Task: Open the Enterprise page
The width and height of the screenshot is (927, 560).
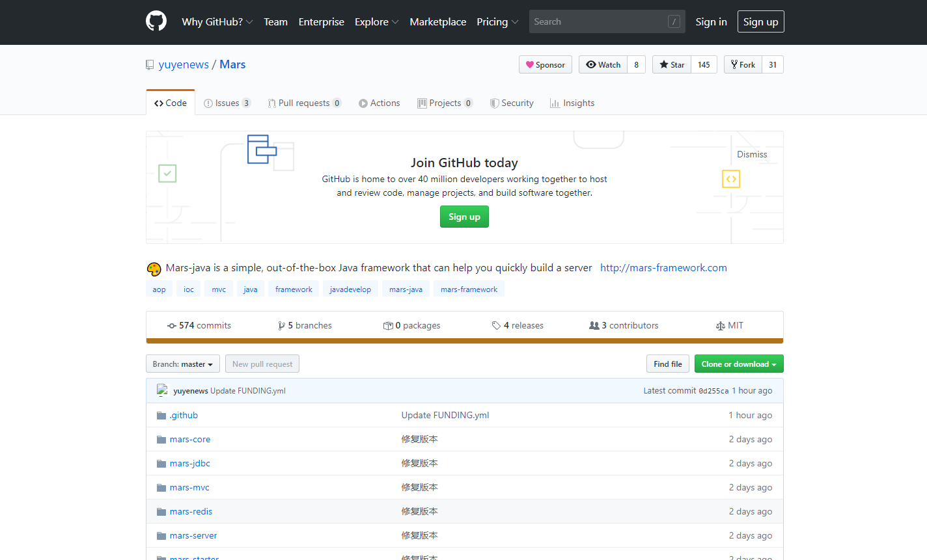Action: [x=321, y=21]
